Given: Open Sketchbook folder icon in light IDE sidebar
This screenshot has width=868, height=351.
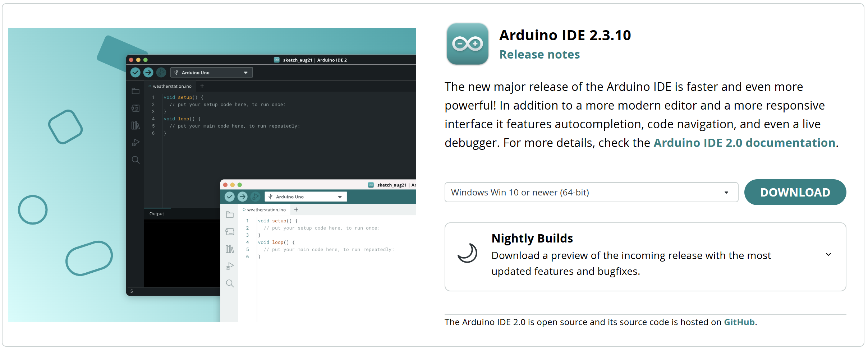Looking at the screenshot, I should point(230,214).
